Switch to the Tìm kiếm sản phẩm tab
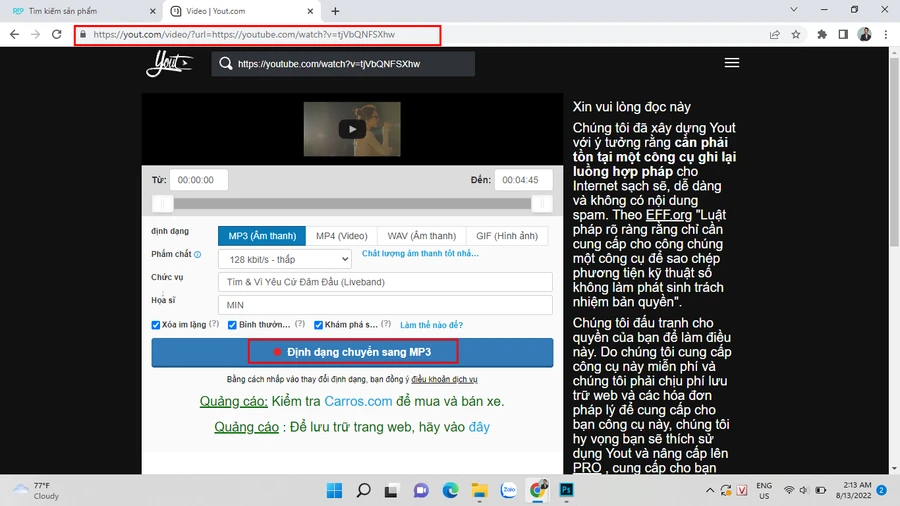Viewport: 900px width, 506px height. coord(80,11)
